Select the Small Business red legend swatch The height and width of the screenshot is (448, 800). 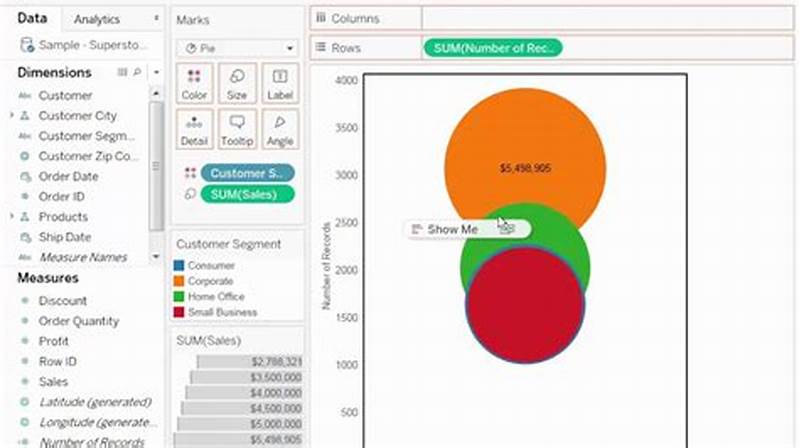179,312
